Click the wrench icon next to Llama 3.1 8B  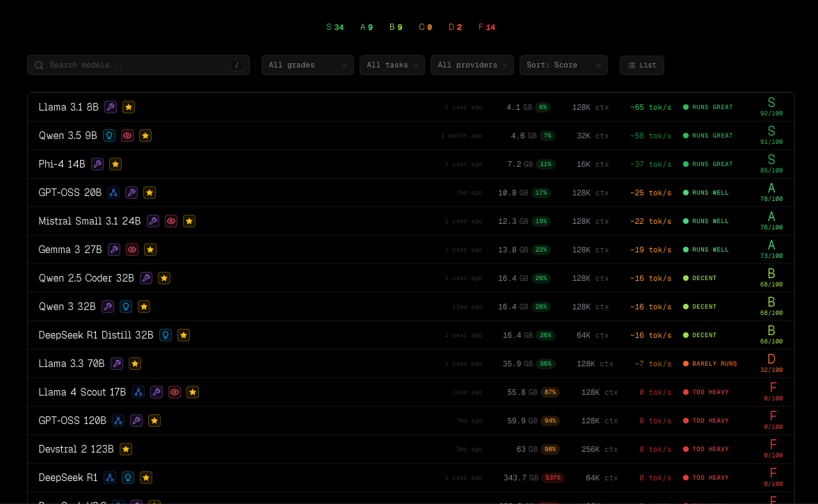click(111, 107)
